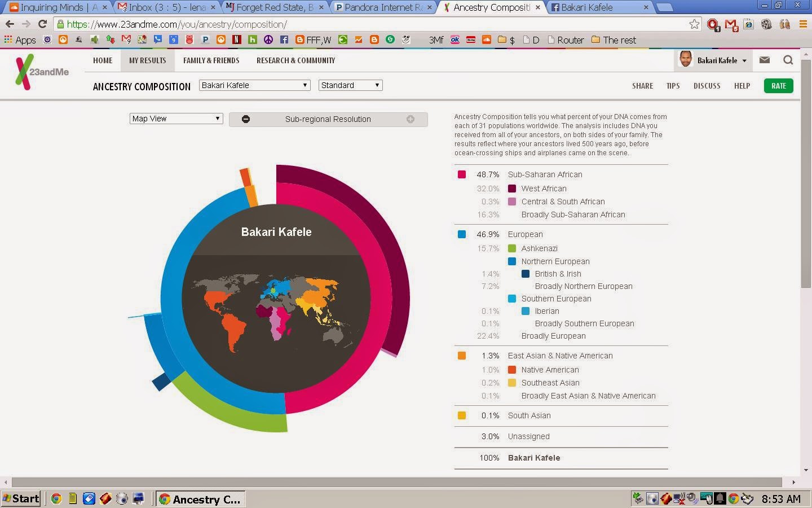
Task: Click the DISCUSS link
Action: [707, 86]
